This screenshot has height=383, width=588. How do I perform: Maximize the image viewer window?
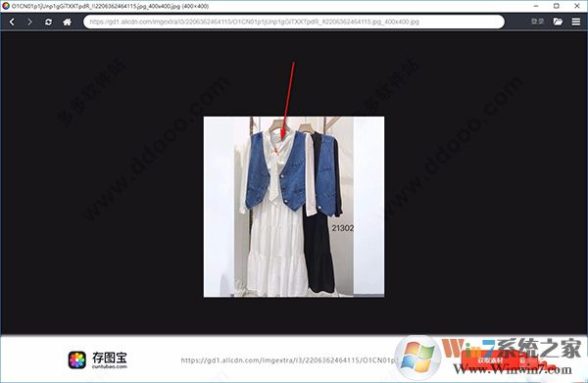557,6
